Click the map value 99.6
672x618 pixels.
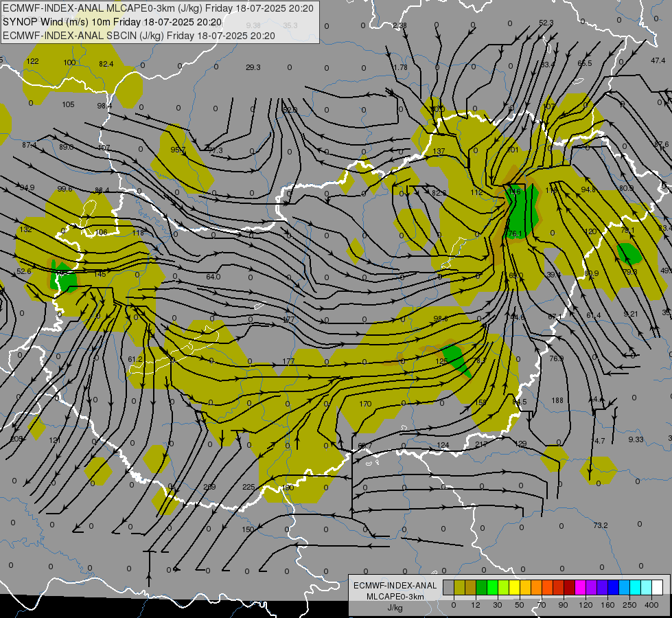65,189
